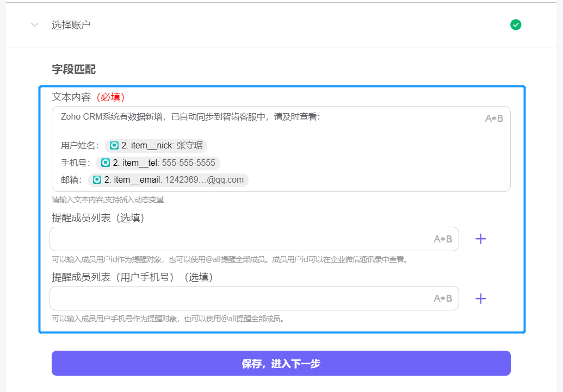Toggle A→B icon in 提醒成员列表 (选填) field

443,239
